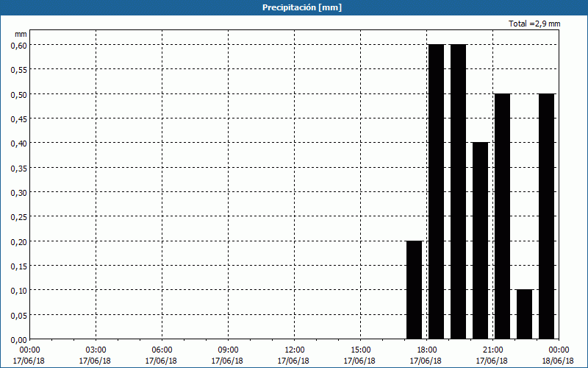This screenshot has height=368, width=588.
Task: Select the 00:00 label above 18/06/18
Action: (x=559, y=350)
